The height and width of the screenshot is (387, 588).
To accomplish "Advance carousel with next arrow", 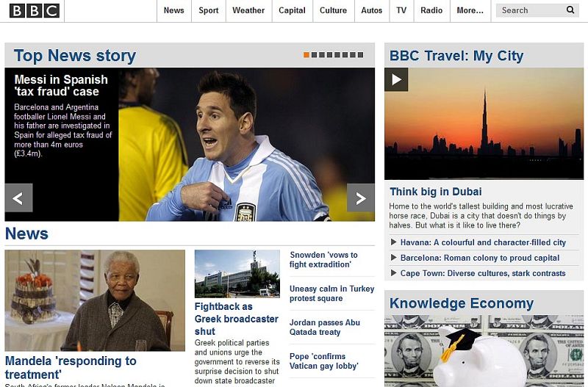I will coord(360,198).
